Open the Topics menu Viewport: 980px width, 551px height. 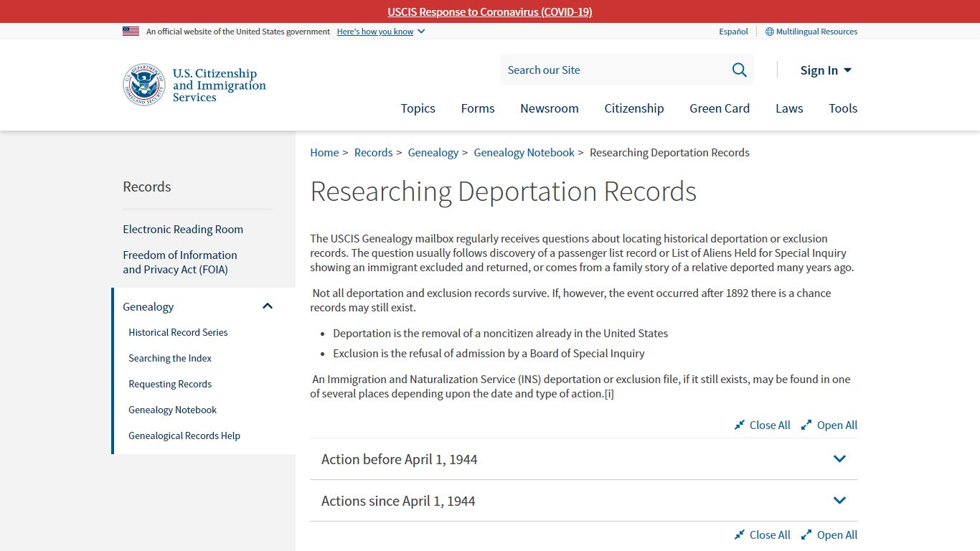[x=418, y=108]
